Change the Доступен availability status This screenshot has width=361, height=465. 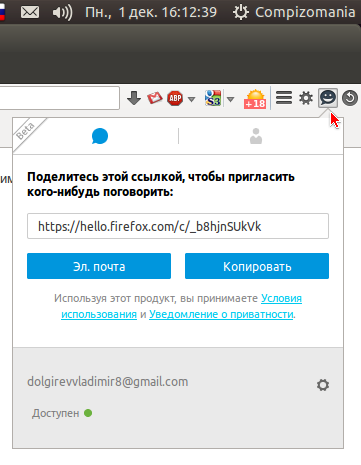pyautogui.click(x=62, y=413)
